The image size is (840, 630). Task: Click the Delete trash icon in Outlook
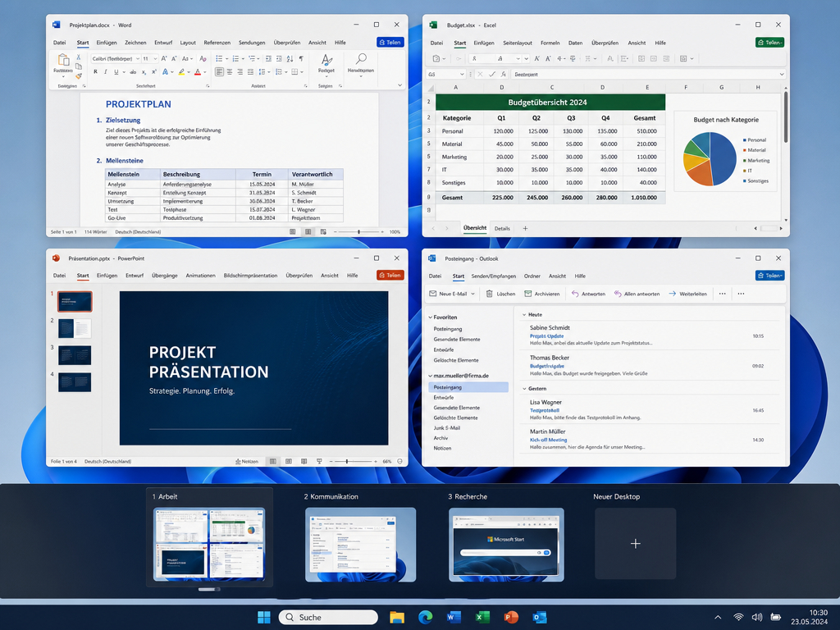pos(489,294)
